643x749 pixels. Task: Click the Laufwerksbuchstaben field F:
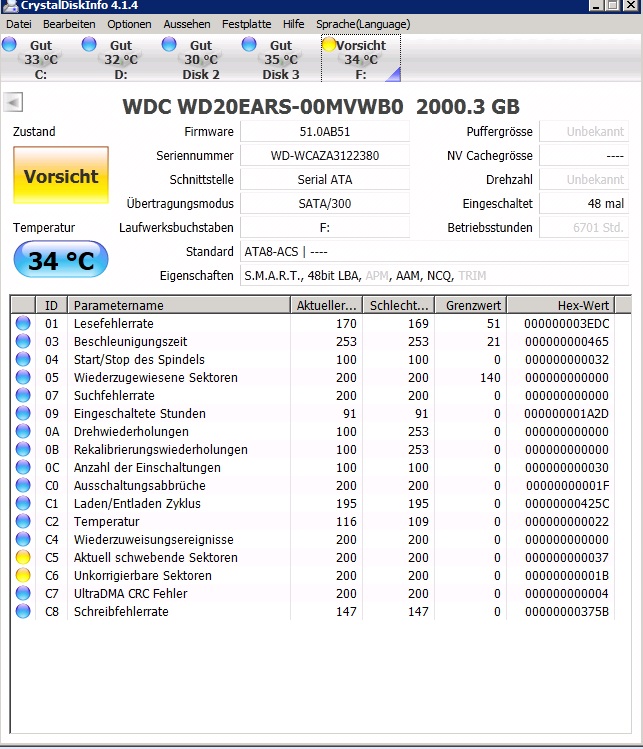click(325, 227)
